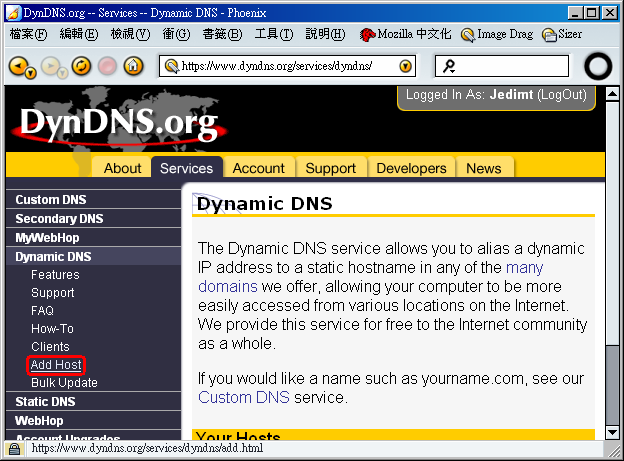Click the red Stop loading button
Image resolution: width=624 pixels, height=461 pixels.
107,66
